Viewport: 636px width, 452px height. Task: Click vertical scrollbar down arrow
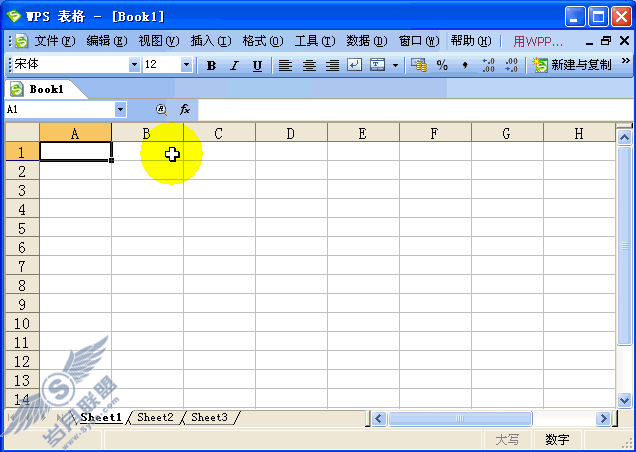tap(624, 400)
